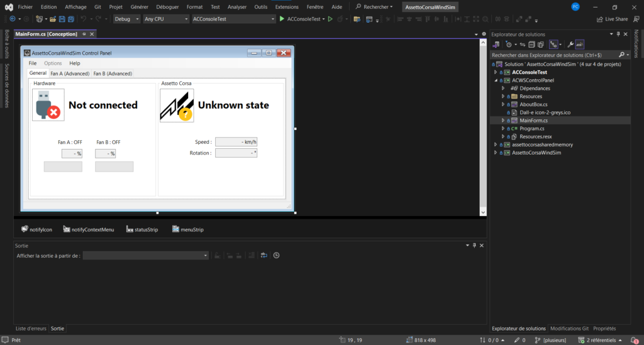Open the Help menu in designed form
This screenshot has height=345, width=644.
(75, 63)
